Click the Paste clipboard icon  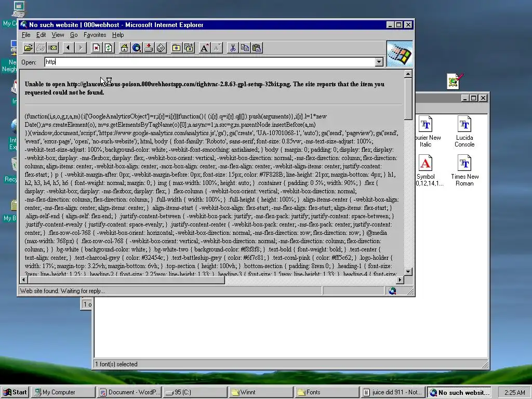coord(257,48)
